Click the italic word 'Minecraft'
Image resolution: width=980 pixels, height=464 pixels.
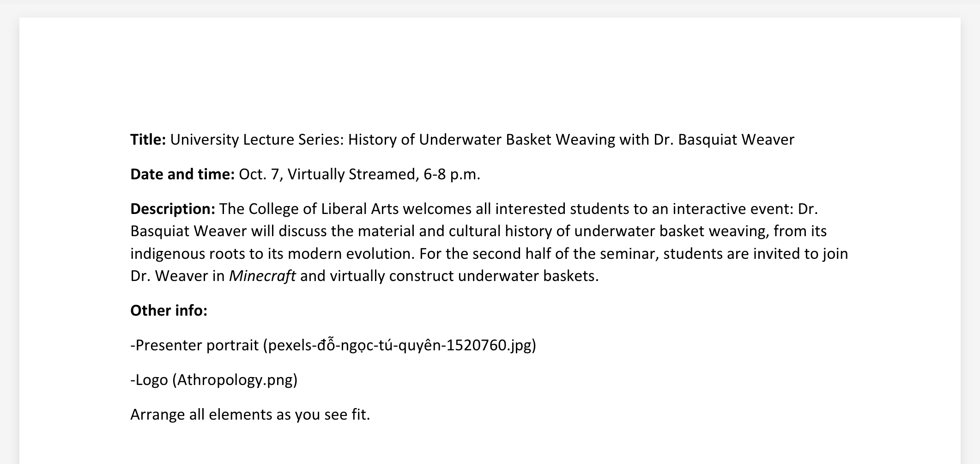(262, 276)
